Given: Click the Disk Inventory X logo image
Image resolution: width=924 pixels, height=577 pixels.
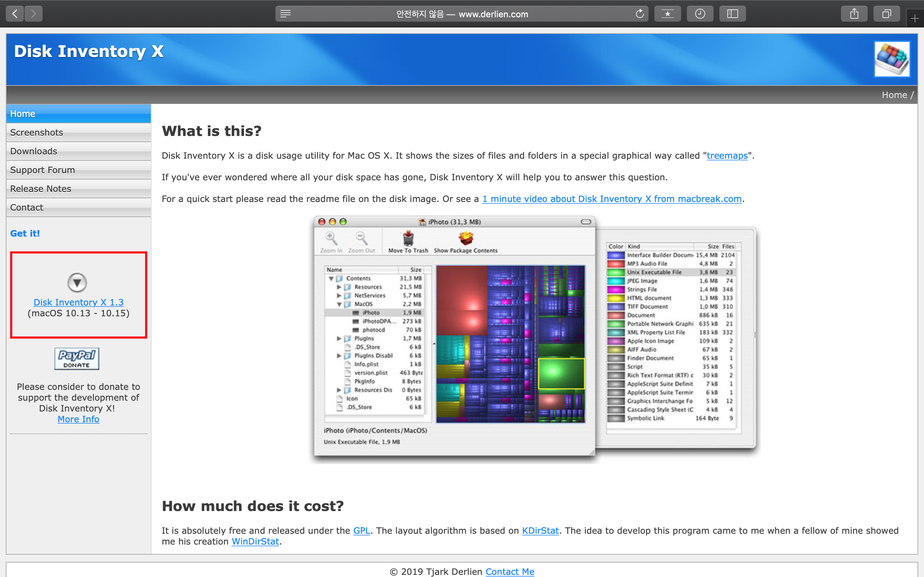Looking at the screenshot, I should pos(892,60).
